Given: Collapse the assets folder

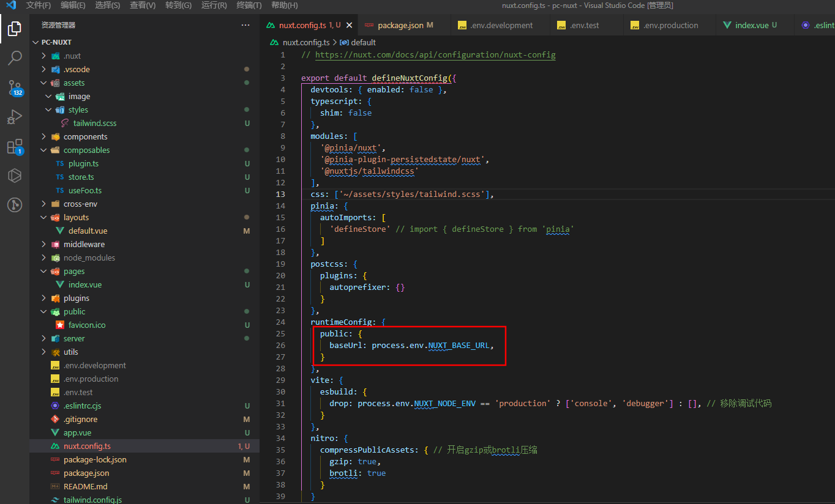Looking at the screenshot, I should 73,83.
